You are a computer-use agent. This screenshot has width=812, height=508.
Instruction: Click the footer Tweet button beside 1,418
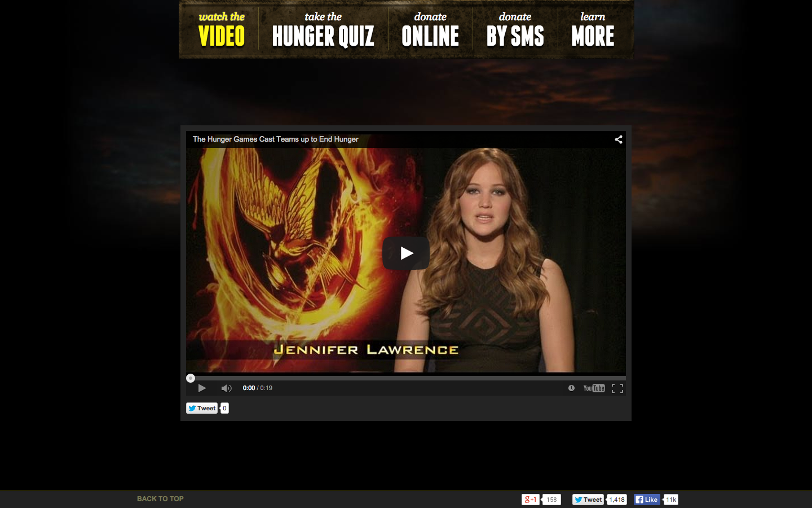pyautogui.click(x=588, y=500)
